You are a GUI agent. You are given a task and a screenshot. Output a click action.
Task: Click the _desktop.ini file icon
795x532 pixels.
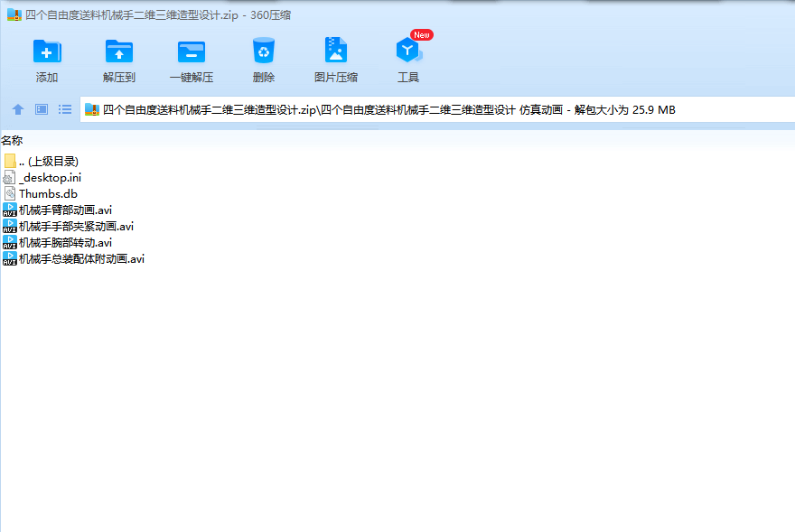pos(9,178)
